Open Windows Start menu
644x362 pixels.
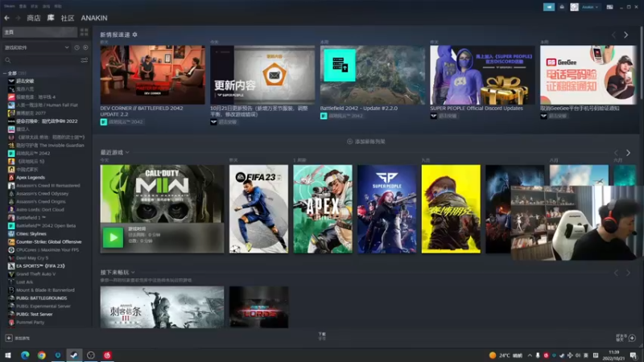coord(8,355)
